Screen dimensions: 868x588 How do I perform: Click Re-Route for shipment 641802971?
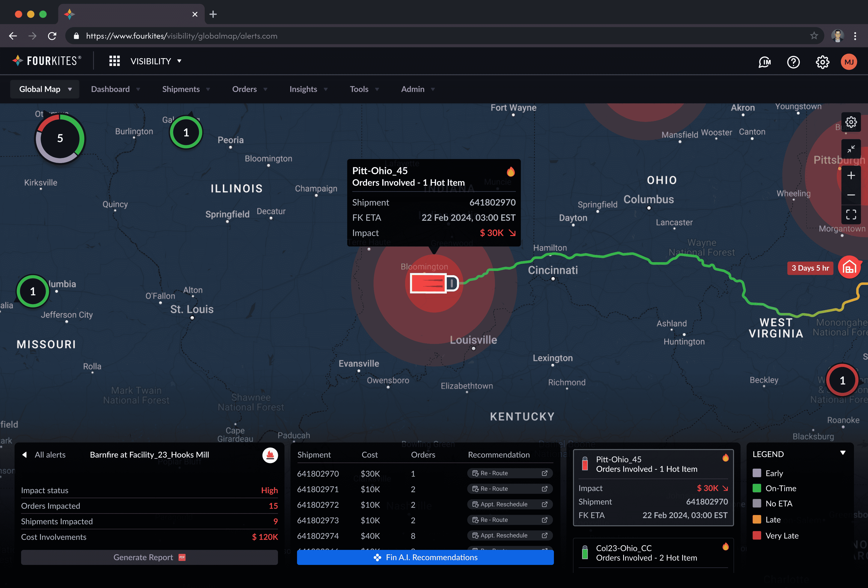[510, 489]
